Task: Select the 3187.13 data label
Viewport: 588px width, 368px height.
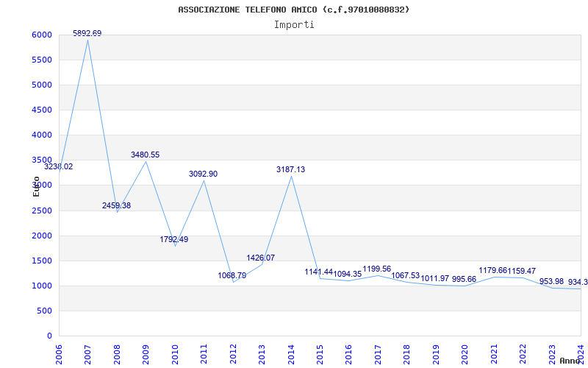Action: (x=290, y=170)
